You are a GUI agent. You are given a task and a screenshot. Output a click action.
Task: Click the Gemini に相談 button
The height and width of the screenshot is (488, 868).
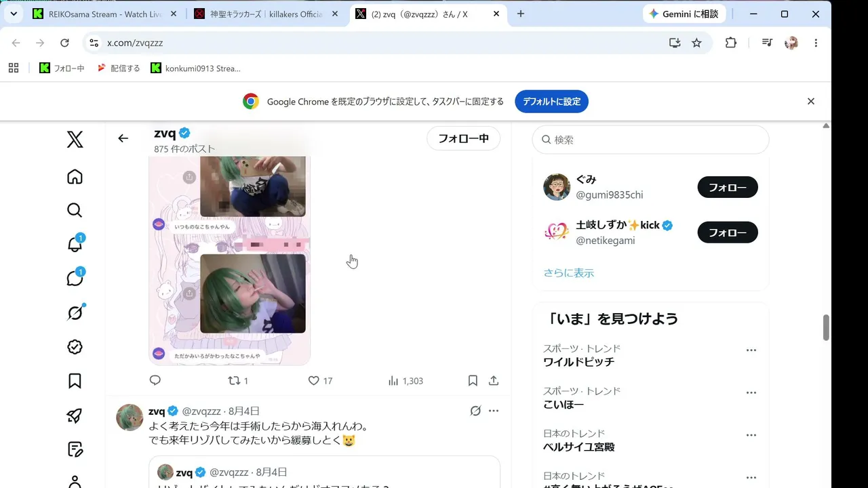684,14
